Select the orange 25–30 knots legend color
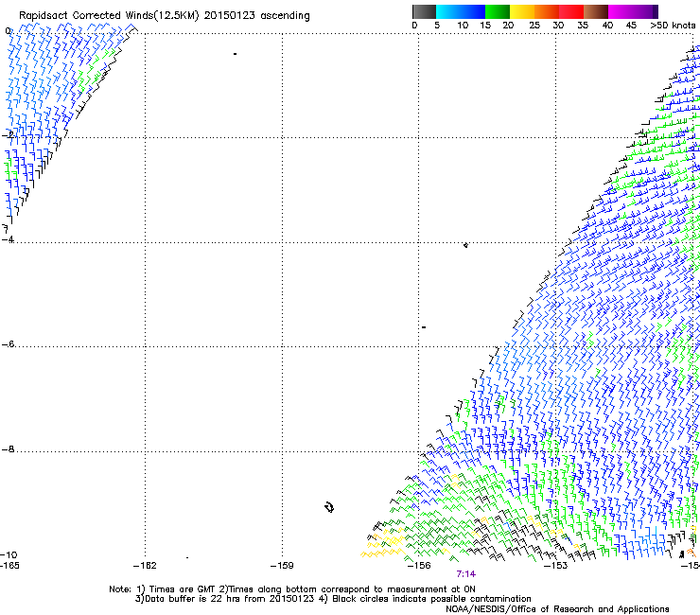 click(x=547, y=11)
